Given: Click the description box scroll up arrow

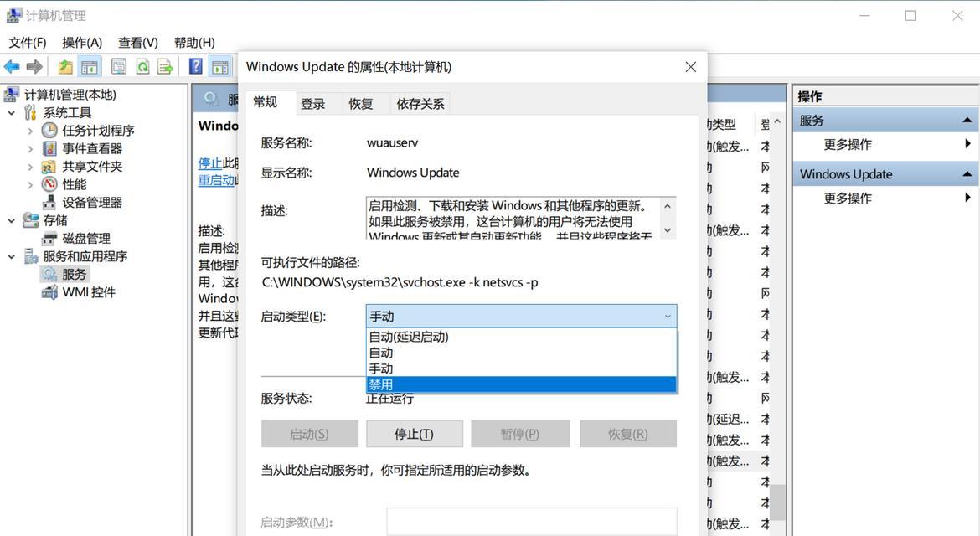Looking at the screenshot, I should tap(668, 205).
